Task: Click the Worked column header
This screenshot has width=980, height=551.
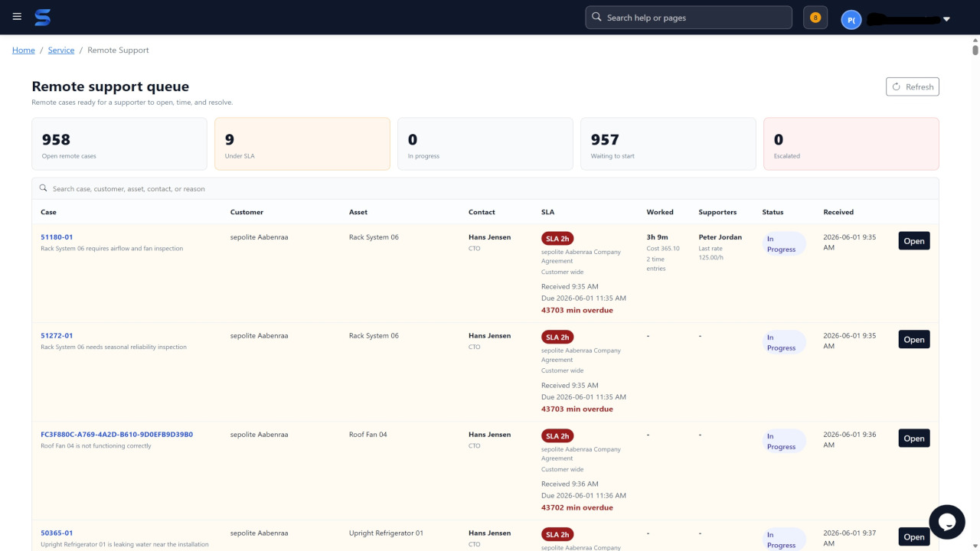Action: 660,212
